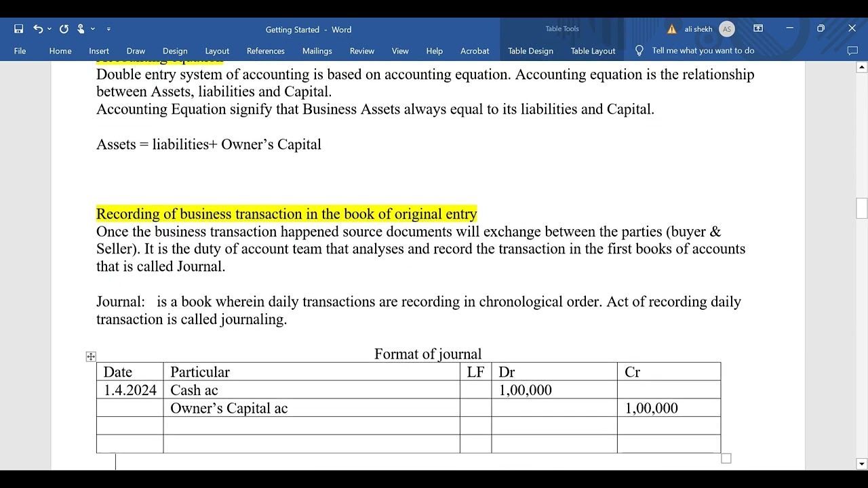The height and width of the screenshot is (488, 868).
Task: Click the 'Dr' header cell
Action: pyautogui.click(x=555, y=371)
